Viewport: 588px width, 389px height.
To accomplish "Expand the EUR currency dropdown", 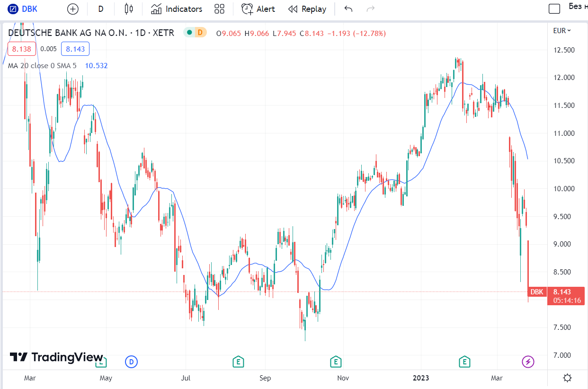I will click(x=562, y=31).
